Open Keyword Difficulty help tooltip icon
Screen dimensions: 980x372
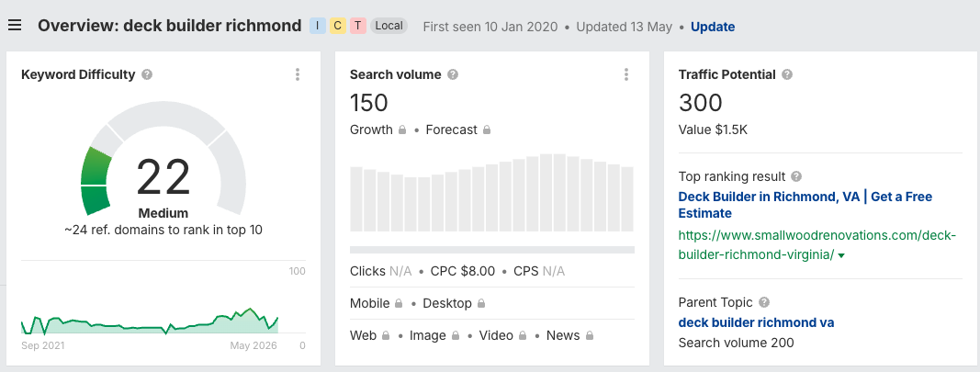147,74
